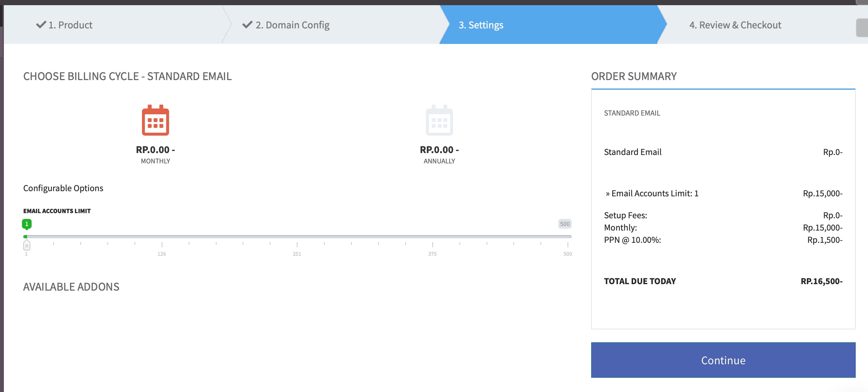Jump to 4. Review & Checkout step
The width and height of the screenshot is (868, 392).
coord(735,25)
